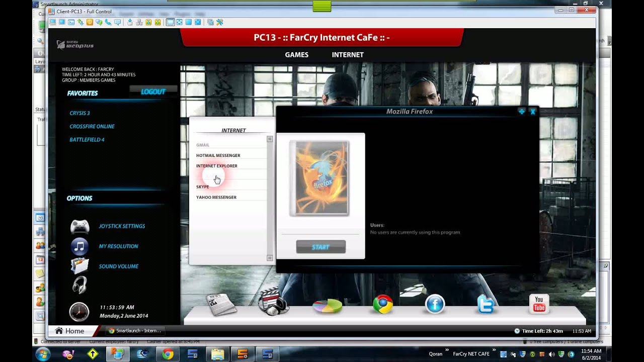Launch Google Chrome from the dock
644x362 pixels.
click(x=383, y=304)
